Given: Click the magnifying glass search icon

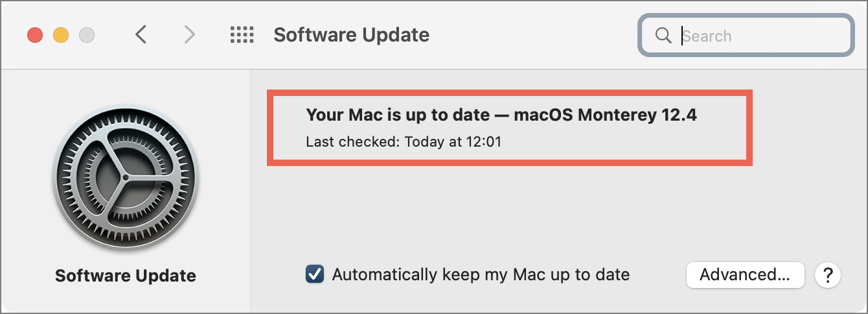Looking at the screenshot, I should (x=663, y=35).
